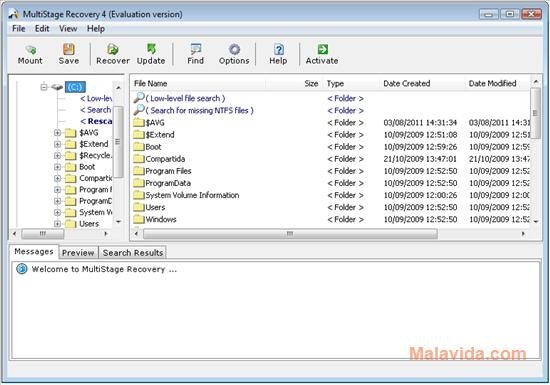This screenshot has width=550, height=385.
Task: Open the Help menu
Action: 96,29
